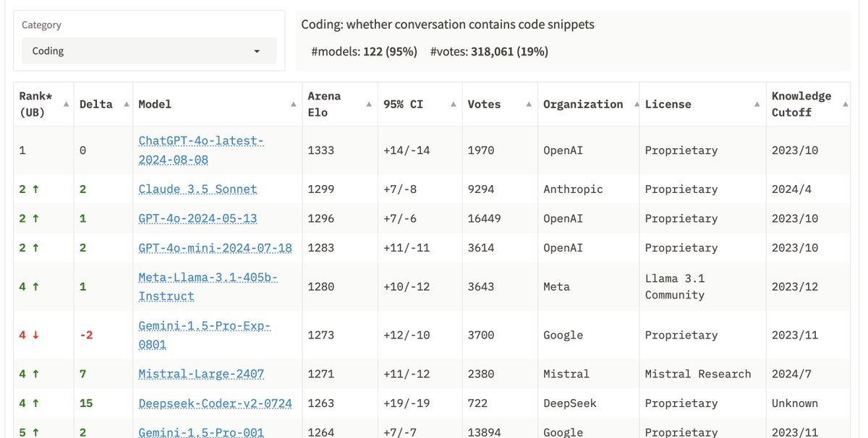Select the Anthropic organization cell
This screenshot has height=438, width=868.
point(574,189)
